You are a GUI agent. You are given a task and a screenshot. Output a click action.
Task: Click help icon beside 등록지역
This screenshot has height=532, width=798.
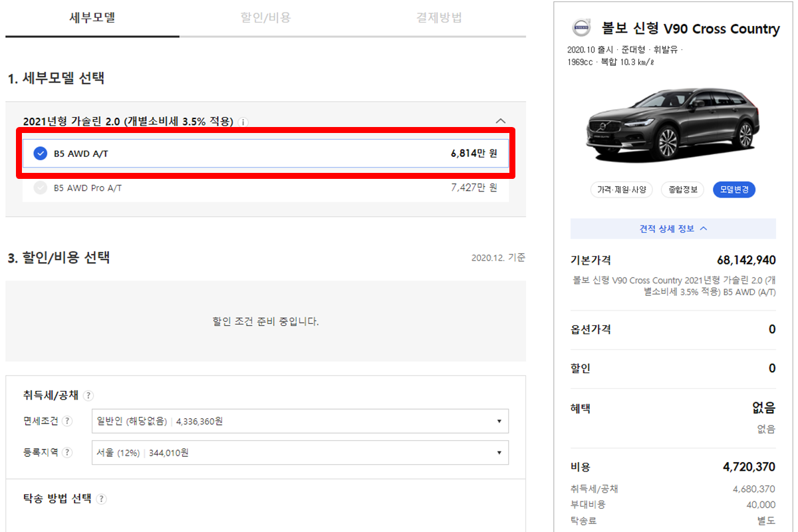67,452
